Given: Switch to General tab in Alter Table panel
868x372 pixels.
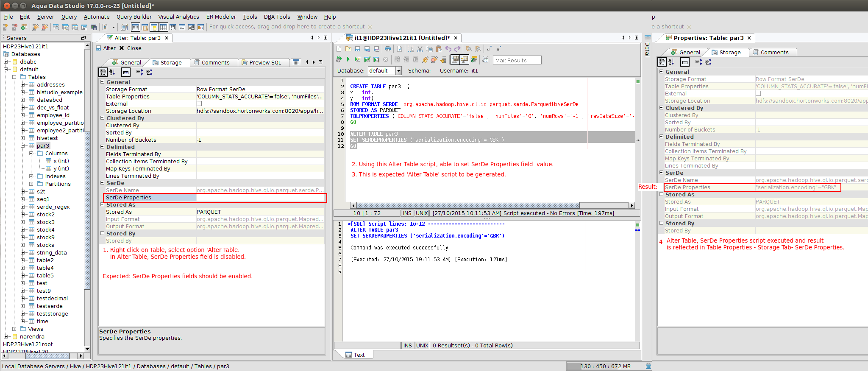Looking at the screenshot, I should click(127, 63).
